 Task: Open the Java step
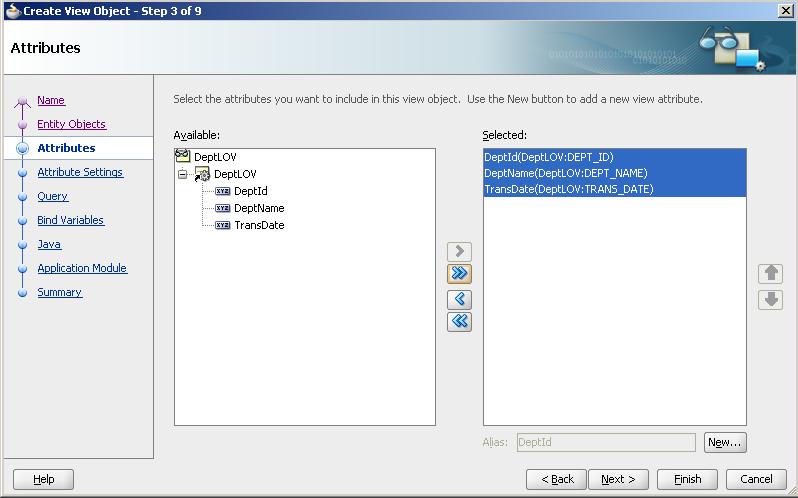(49, 244)
